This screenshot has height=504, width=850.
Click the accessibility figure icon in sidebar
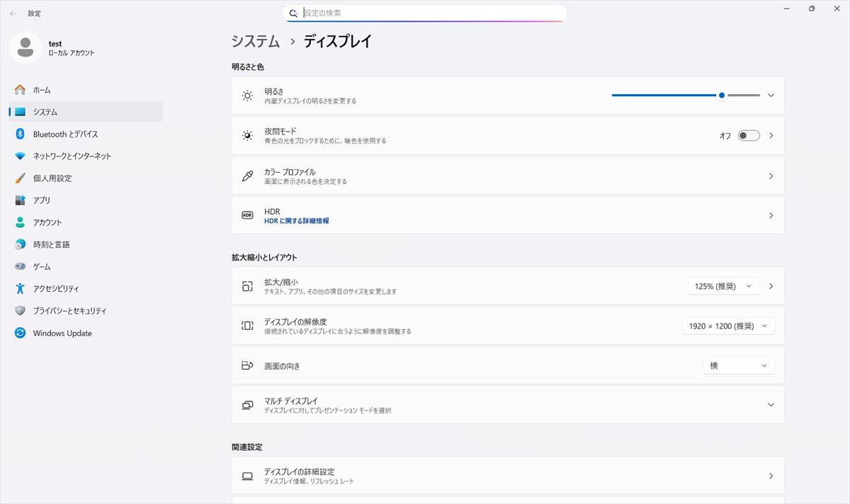(20, 289)
